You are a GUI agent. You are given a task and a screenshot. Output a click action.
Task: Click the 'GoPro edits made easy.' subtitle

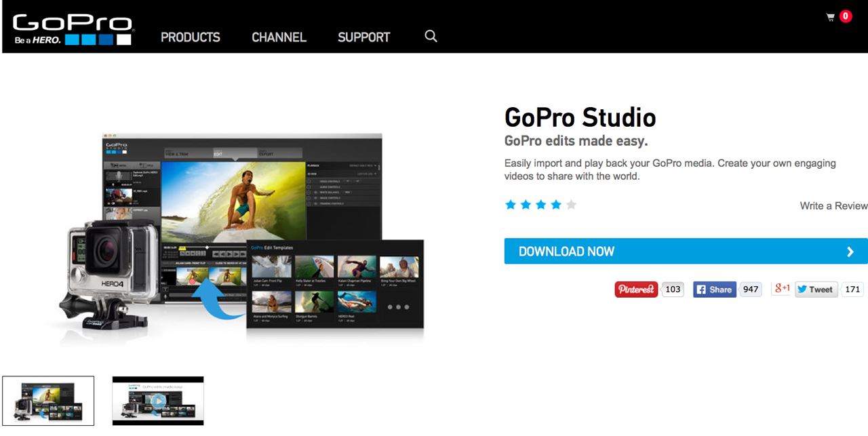(576, 141)
